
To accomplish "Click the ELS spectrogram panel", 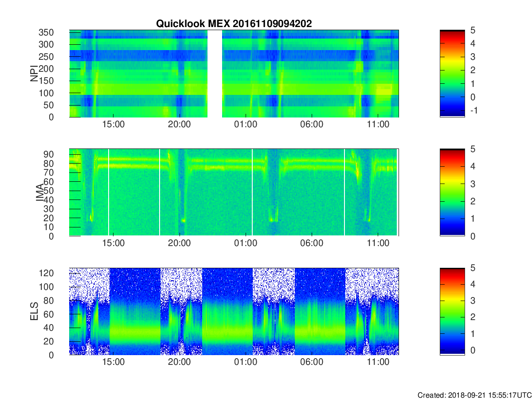I will (x=234, y=311).
